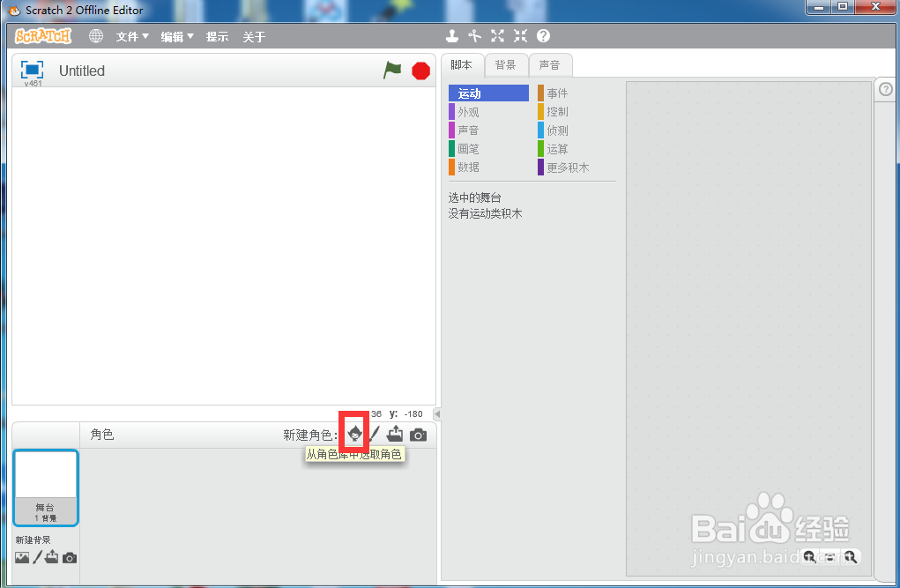The height and width of the screenshot is (588, 900).
Task: Open the 提示 menu item
Action: 217,37
